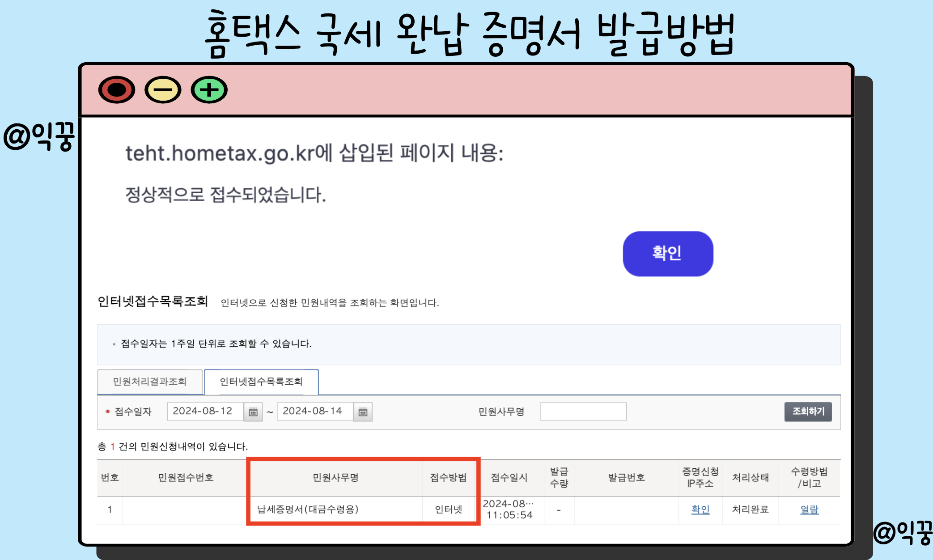Screen dimensions: 933x560
Task: Click the 민원접수번호 column header
Action: tap(185, 477)
